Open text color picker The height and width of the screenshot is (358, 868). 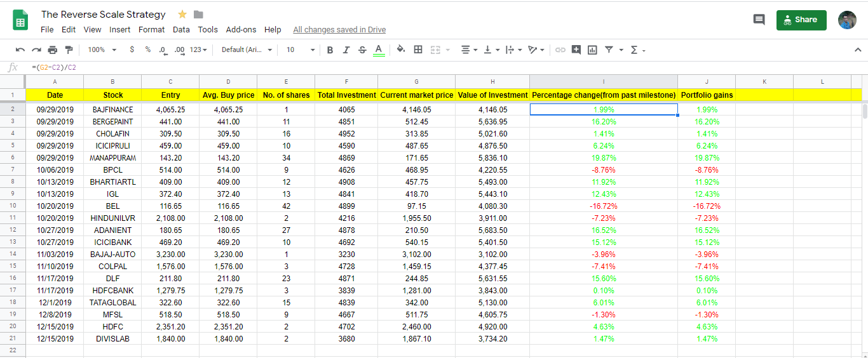click(379, 50)
